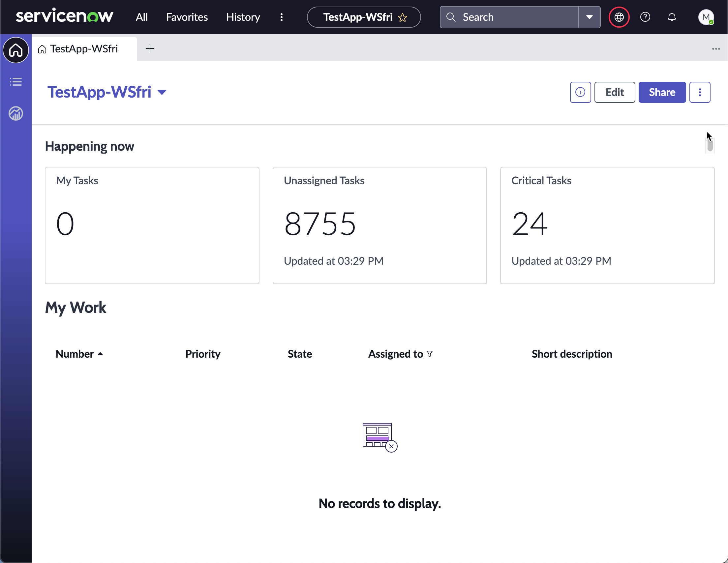Click the magnifier icon in the search box
Image resolution: width=728 pixels, height=563 pixels.
(x=451, y=17)
